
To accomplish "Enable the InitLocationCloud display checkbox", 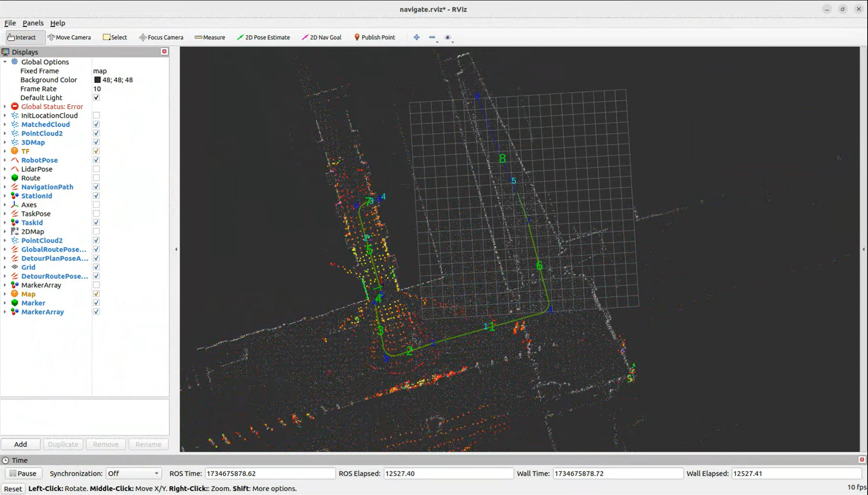I will point(96,115).
